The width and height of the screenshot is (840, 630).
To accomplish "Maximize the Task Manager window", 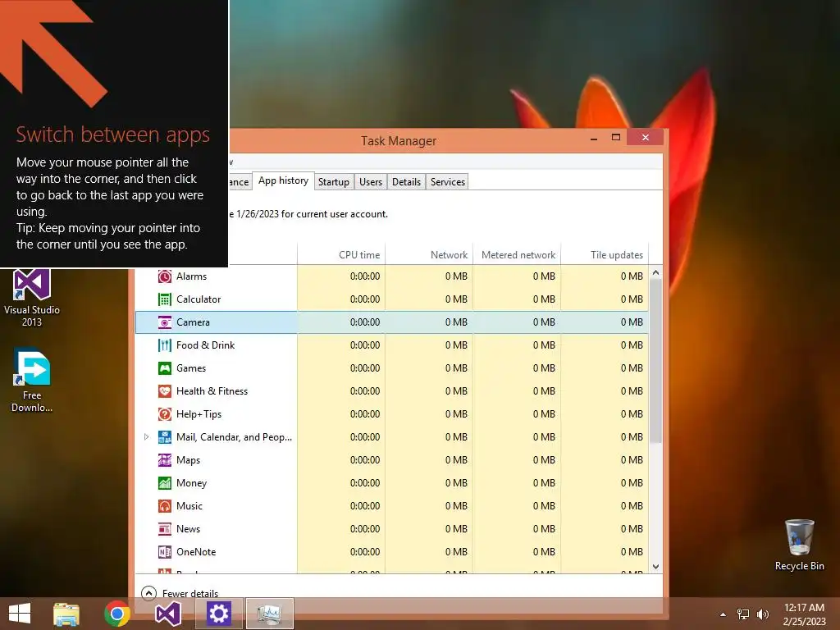I will 616,138.
